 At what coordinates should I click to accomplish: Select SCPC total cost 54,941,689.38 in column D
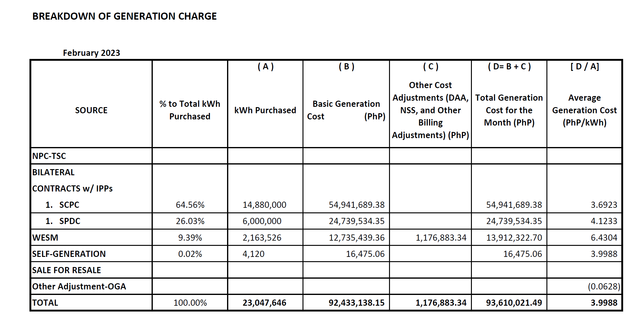[x=514, y=205]
